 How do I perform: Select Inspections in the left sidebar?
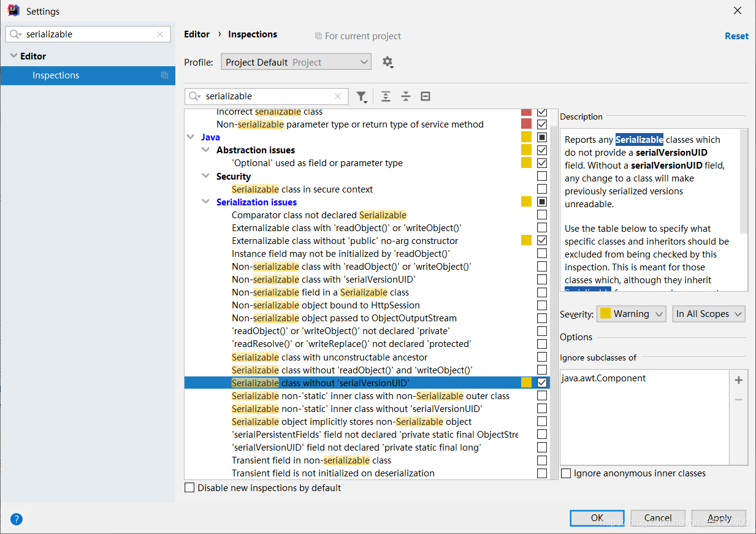click(88, 75)
